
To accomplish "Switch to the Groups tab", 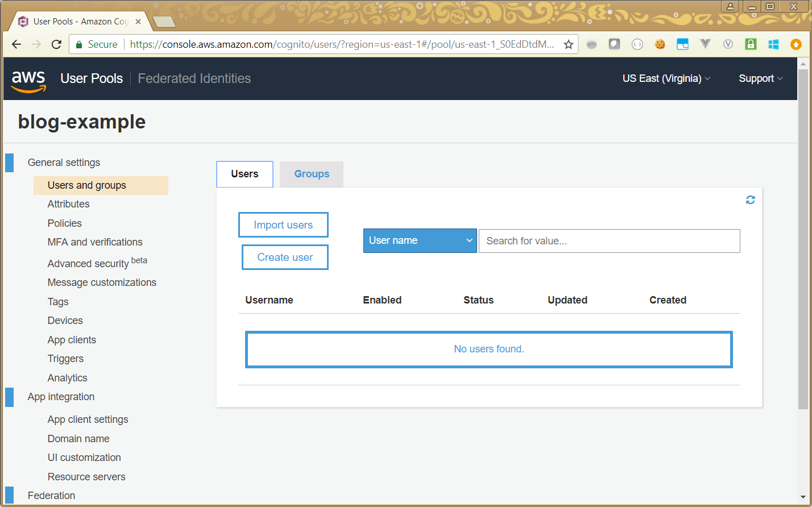I will pyautogui.click(x=312, y=174).
